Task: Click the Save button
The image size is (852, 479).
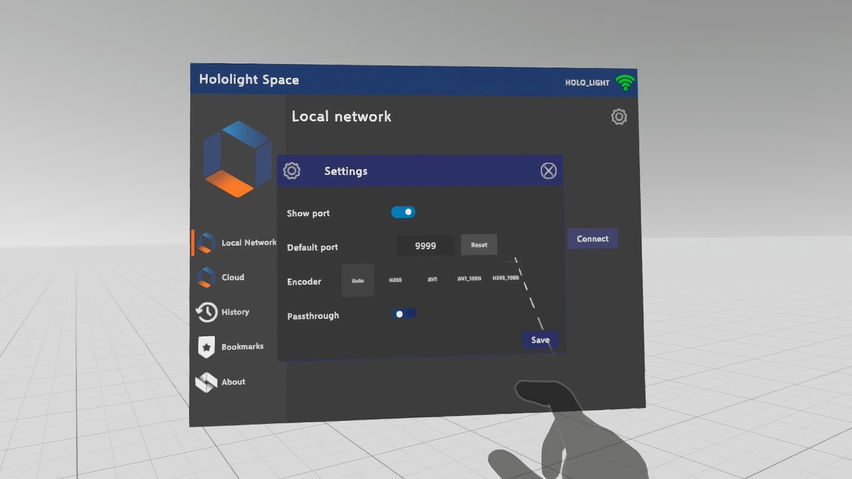Action: pos(540,340)
